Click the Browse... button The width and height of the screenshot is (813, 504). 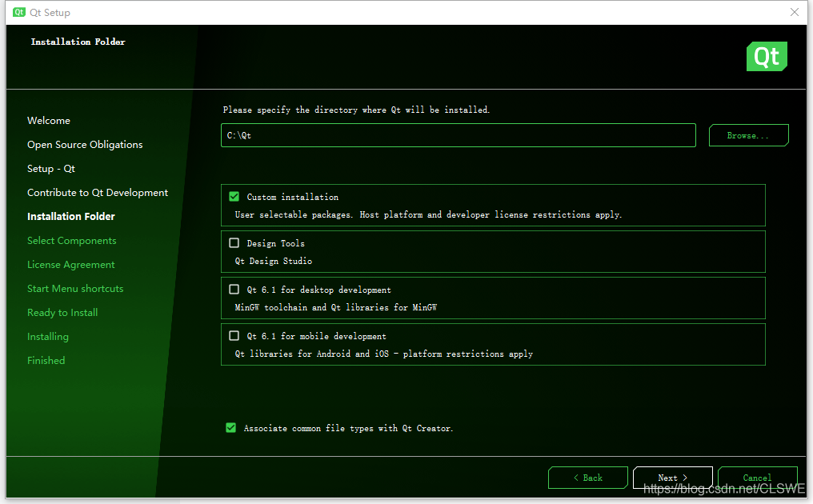[748, 135]
